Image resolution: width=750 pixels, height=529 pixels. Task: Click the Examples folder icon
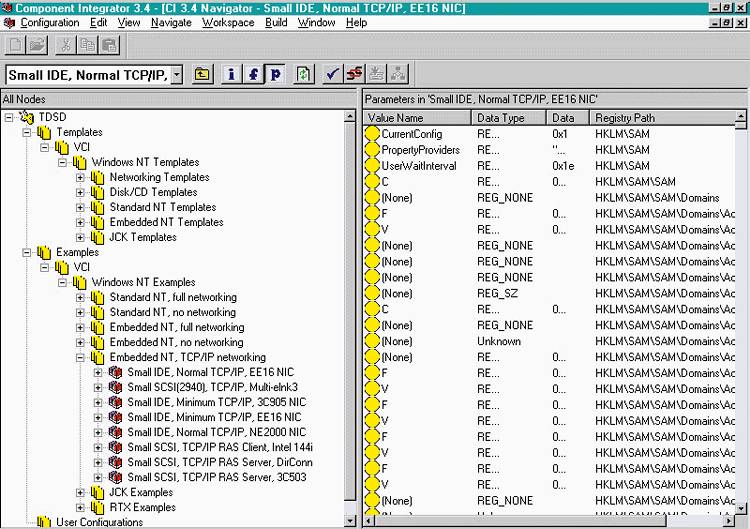[x=44, y=252]
